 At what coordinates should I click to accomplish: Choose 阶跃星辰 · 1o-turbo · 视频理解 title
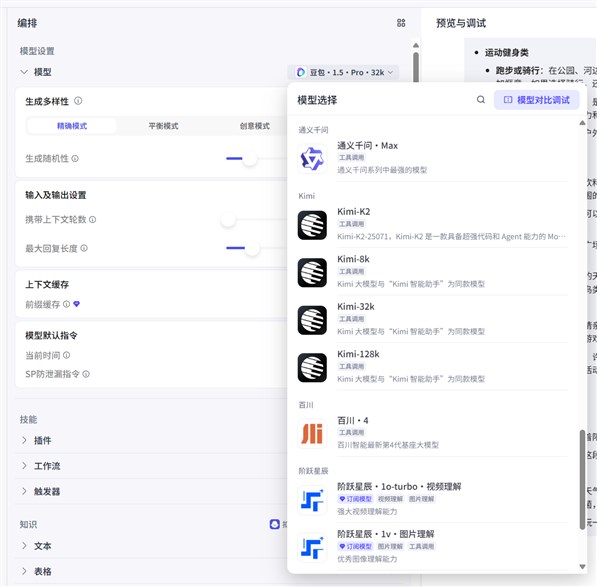[x=399, y=487]
